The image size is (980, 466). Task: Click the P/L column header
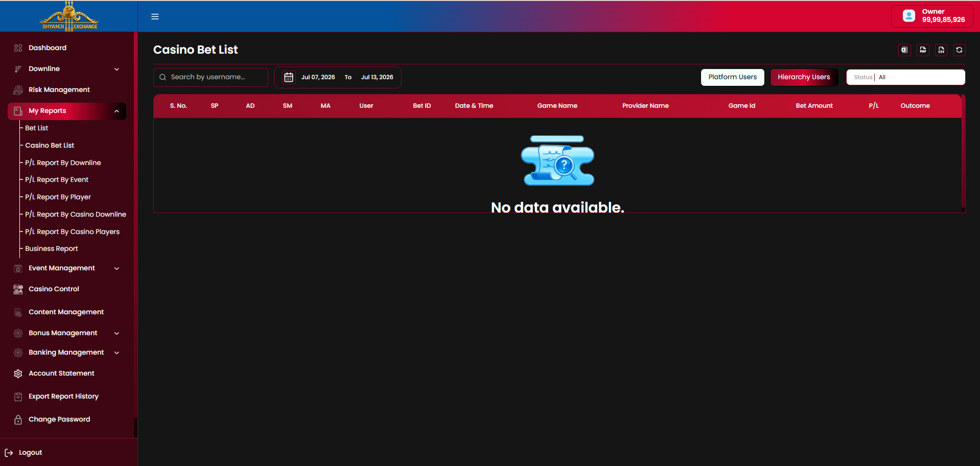874,106
